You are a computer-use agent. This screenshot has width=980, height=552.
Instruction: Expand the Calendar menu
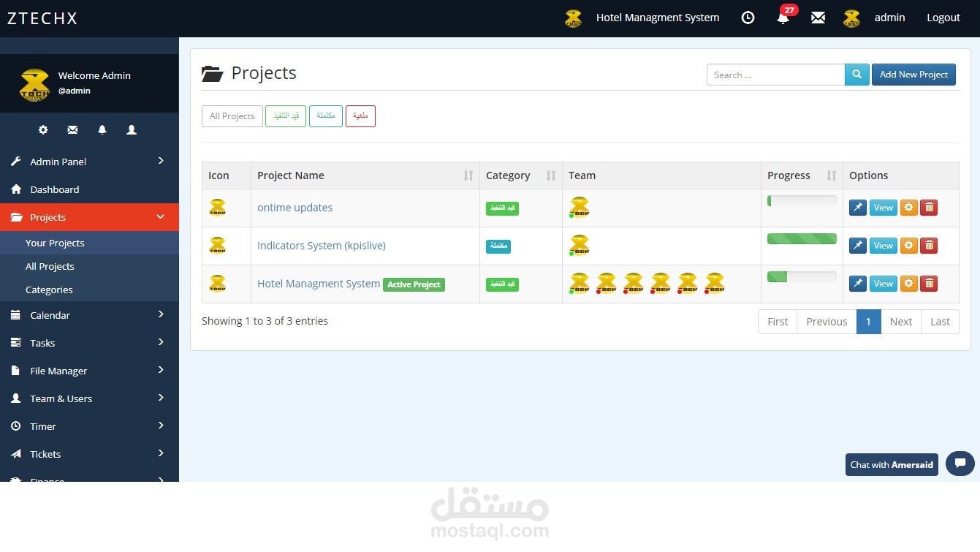(89, 315)
